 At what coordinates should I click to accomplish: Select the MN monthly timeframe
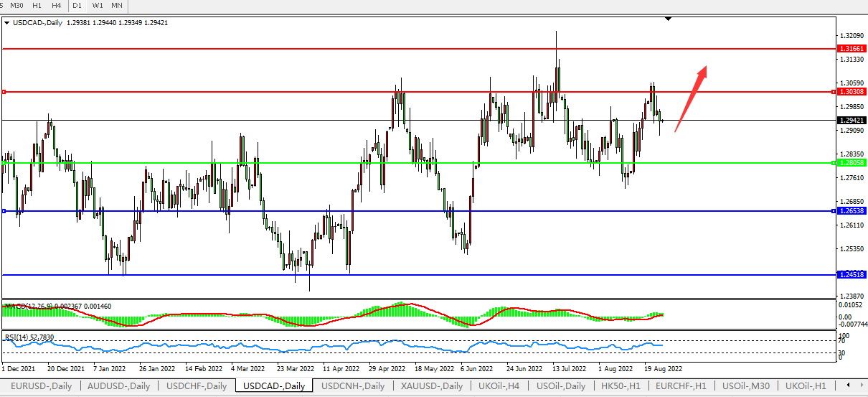coord(116,6)
